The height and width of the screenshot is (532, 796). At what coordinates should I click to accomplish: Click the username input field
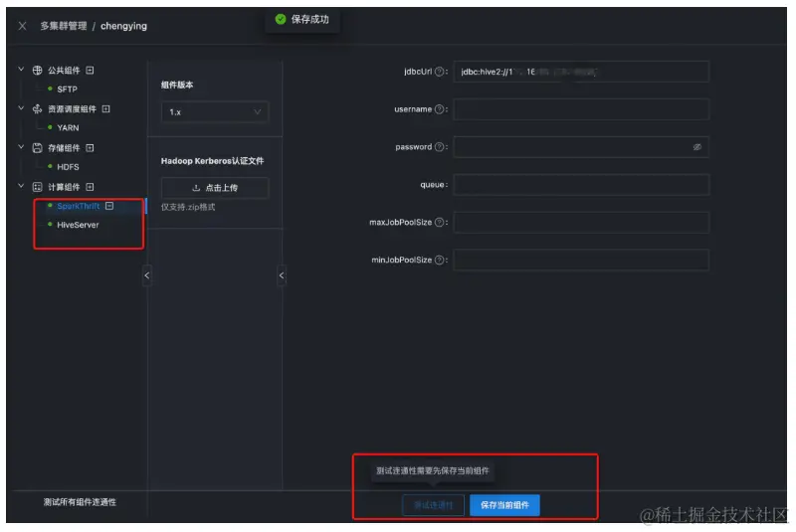click(x=581, y=109)
